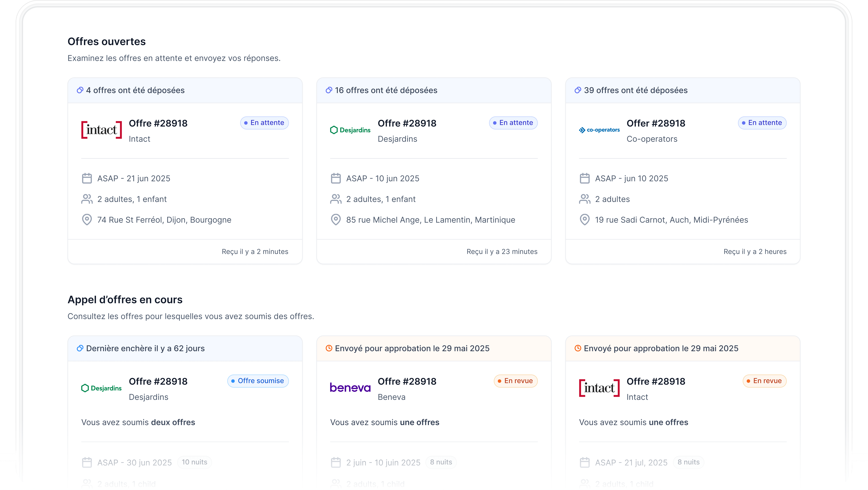Click location pin beside Le Lamentin address
This screenshot has height=490, width=868.
coord(336,220)
